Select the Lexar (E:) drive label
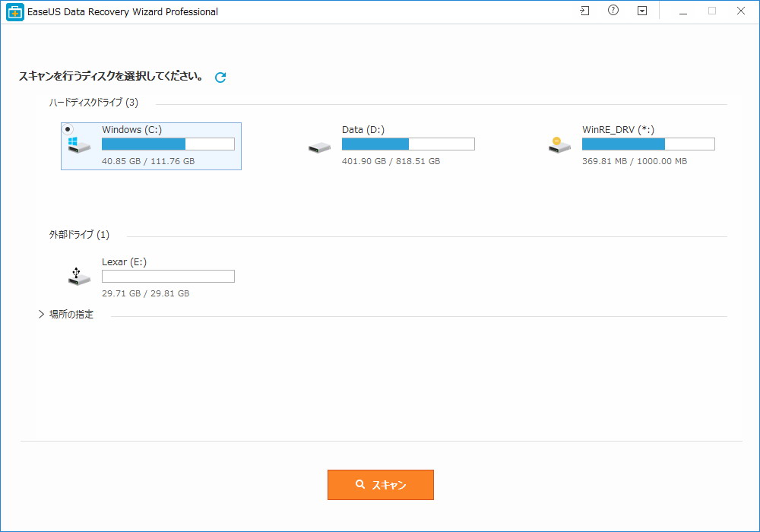The width and height of the screenshot is (760, 532). click(124, 262)
